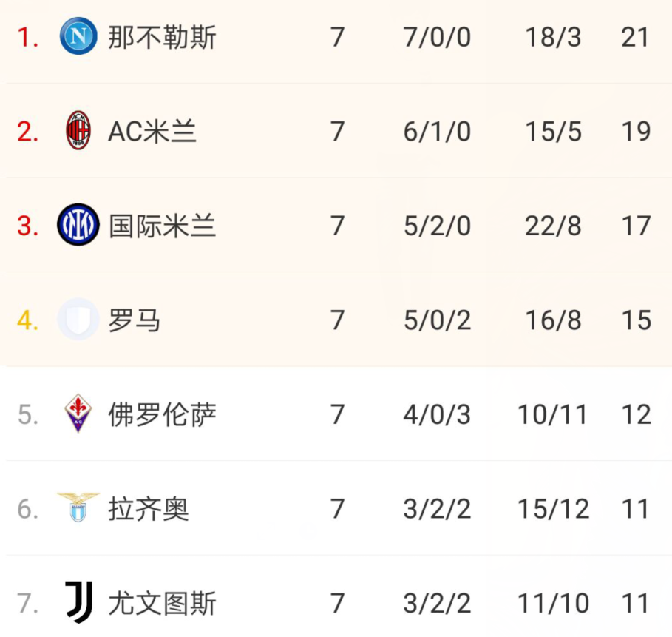Click Inter's 22/8 goals record

(x=553, y=226)
